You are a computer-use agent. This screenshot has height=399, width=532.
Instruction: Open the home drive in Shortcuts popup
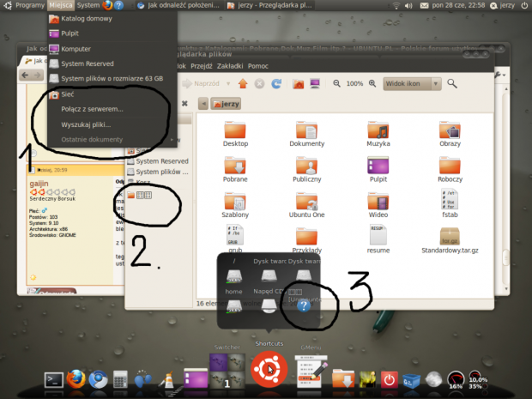click(x=233, y=306)
